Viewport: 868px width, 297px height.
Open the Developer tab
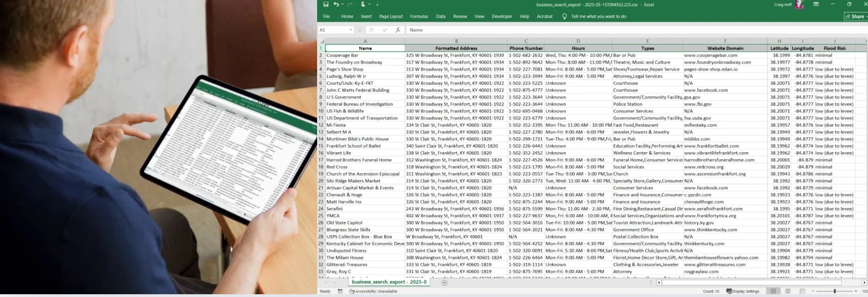502,16
